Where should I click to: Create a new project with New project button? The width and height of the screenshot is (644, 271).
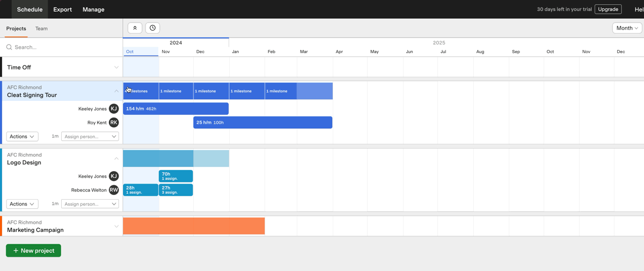coord(33,251)
